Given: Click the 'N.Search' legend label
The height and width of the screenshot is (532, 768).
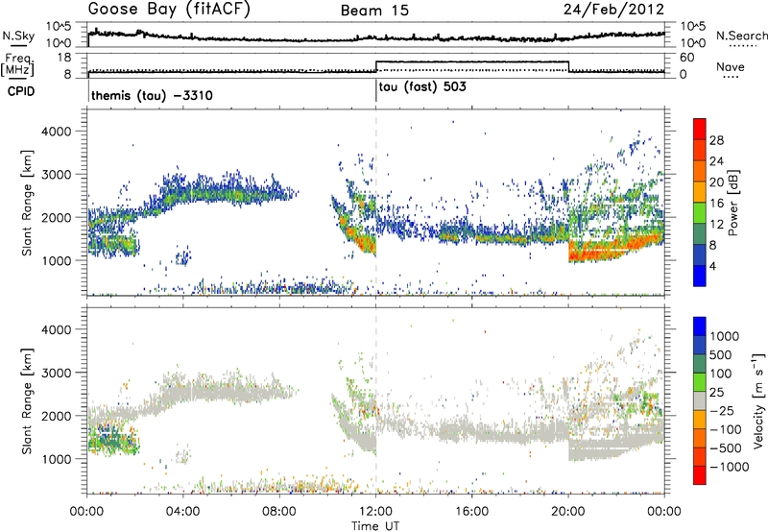Looking at the screenshot, I should pyautogui.click(x=741, y=36).
